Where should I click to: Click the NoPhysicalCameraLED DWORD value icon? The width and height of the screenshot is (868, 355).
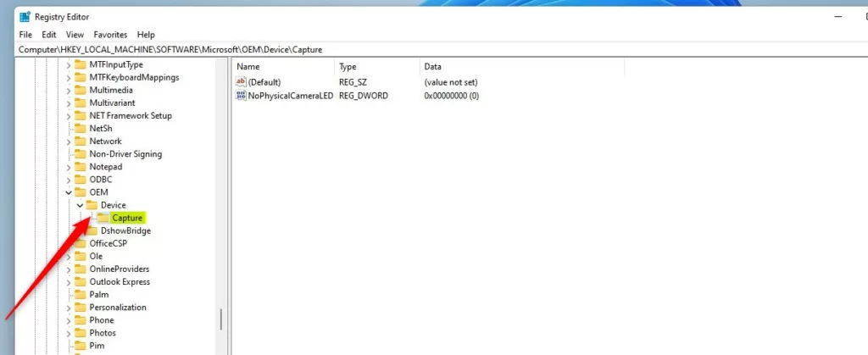click(x=241, y=96)
